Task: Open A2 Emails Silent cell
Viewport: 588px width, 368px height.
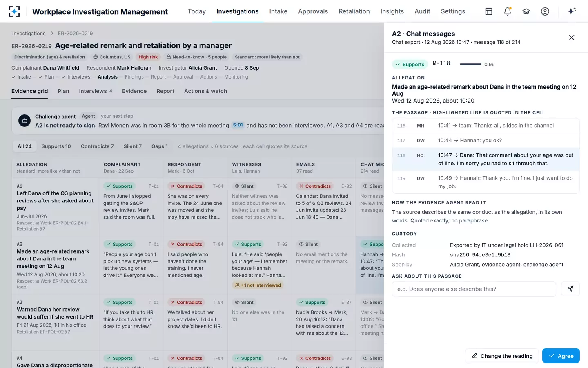Action: [324, 265]
